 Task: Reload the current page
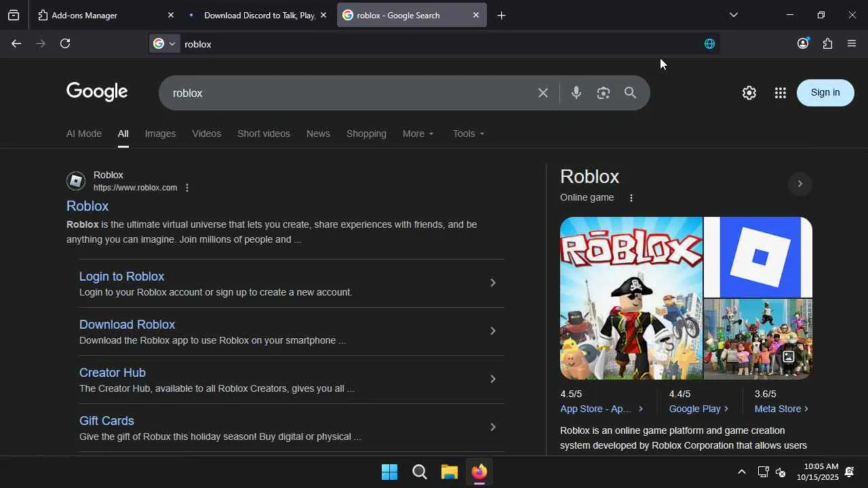[65, 43]
